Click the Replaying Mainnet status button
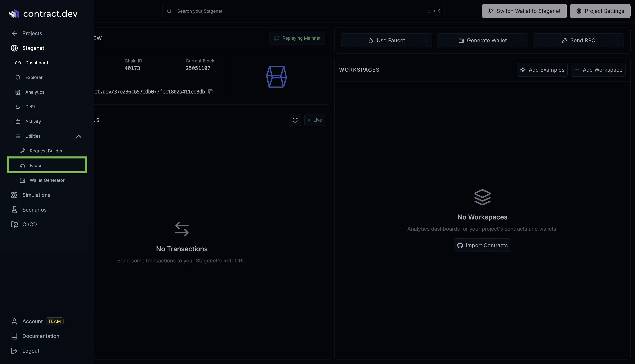The width and height of the screenshot is (635, 364). (297, 38)
